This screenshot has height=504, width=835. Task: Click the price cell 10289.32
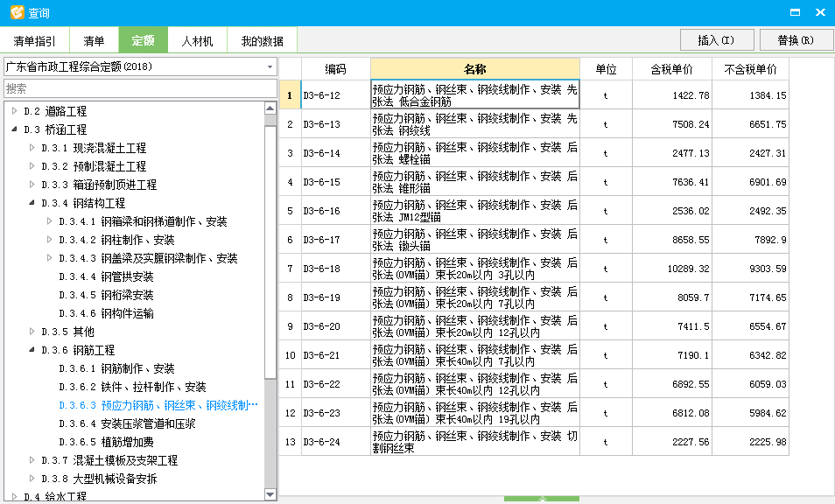pyautogui.click(x=672, y=269)
